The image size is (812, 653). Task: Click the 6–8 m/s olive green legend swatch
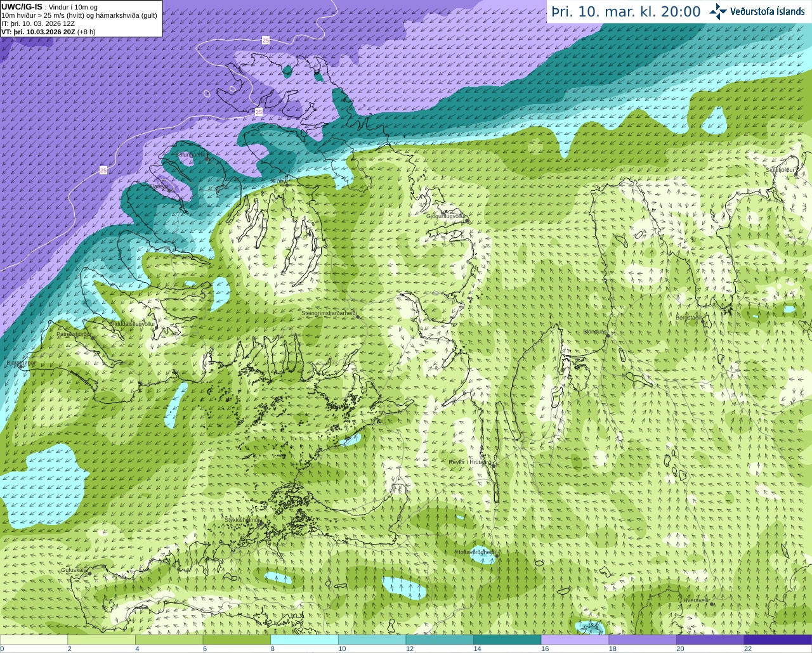[x=237, y=640]
